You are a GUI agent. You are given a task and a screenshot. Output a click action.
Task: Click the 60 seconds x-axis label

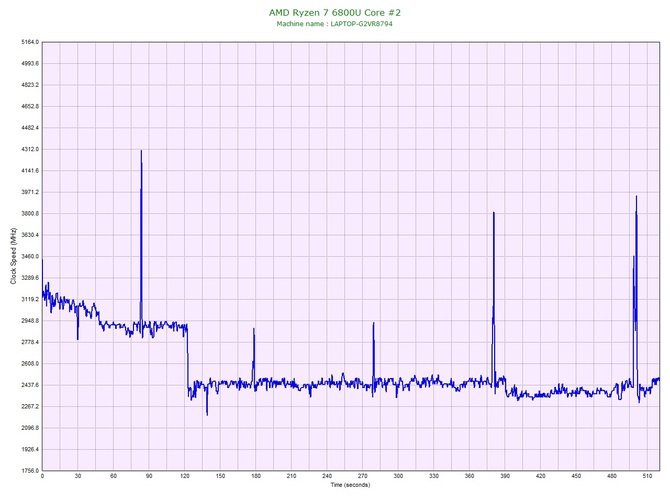pos(113,476)
